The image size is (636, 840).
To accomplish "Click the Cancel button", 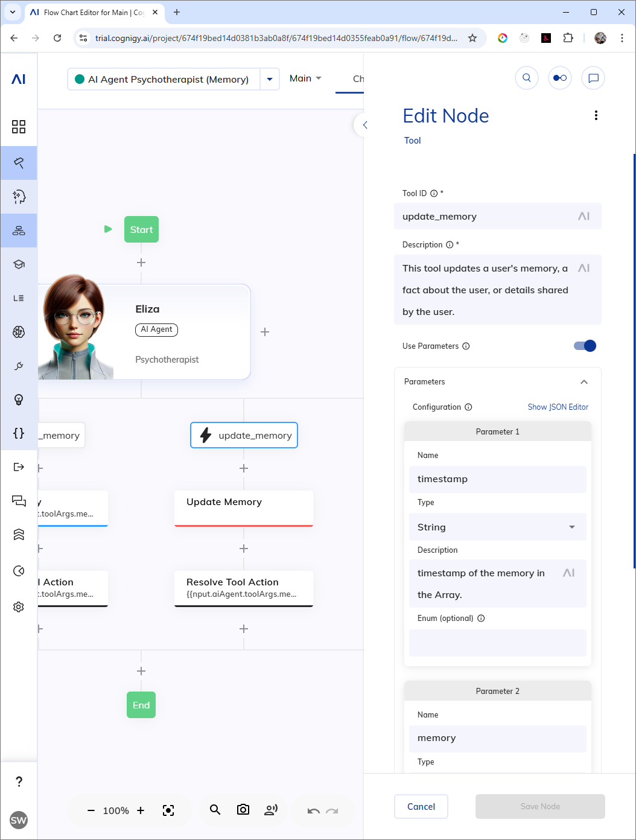I will pos(421,806).
